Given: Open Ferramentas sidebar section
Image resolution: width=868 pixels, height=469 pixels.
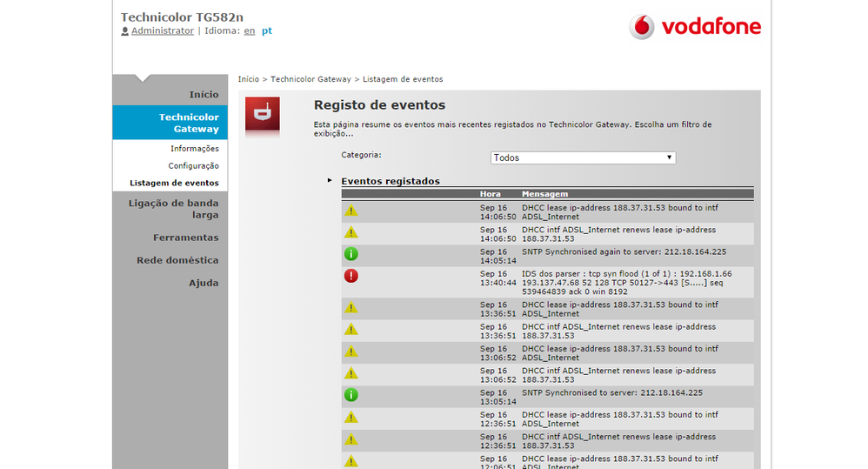Looking at the screenshot, I should (x=185, y=238).
